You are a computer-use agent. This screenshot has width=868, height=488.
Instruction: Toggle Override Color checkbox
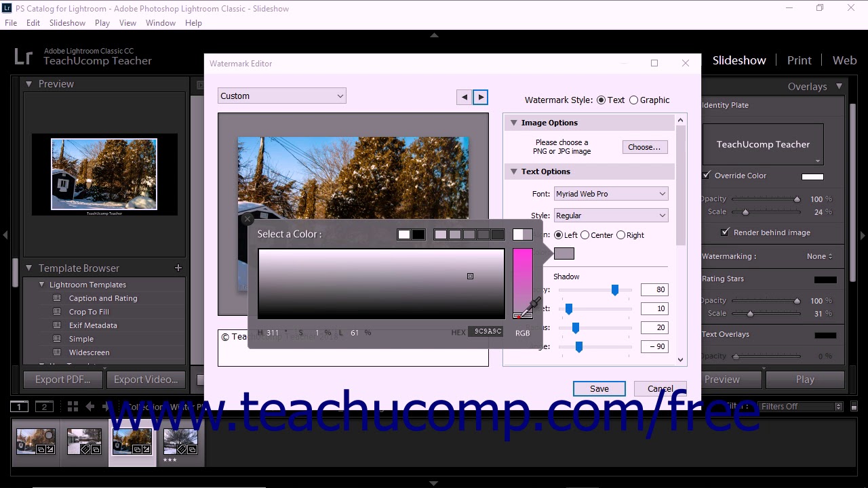click(707, 175)
